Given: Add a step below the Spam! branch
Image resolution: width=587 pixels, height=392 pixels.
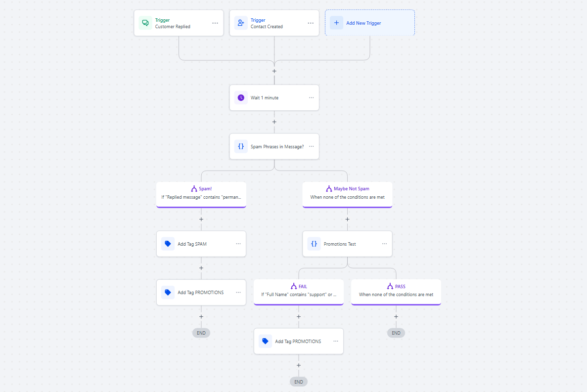Looking at the screenshot, I should tap(201, 219).
